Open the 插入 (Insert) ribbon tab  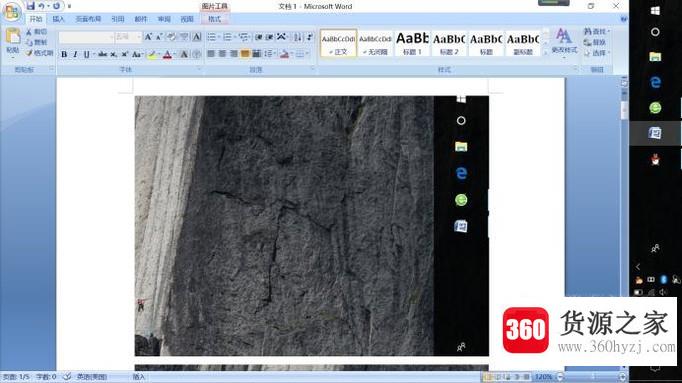click(x=58, y=19)
